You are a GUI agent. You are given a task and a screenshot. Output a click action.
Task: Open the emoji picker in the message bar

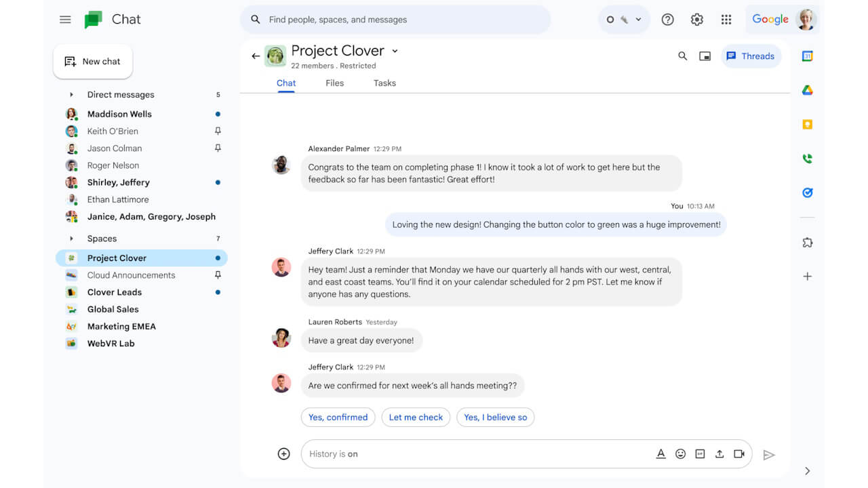[680, 453]
